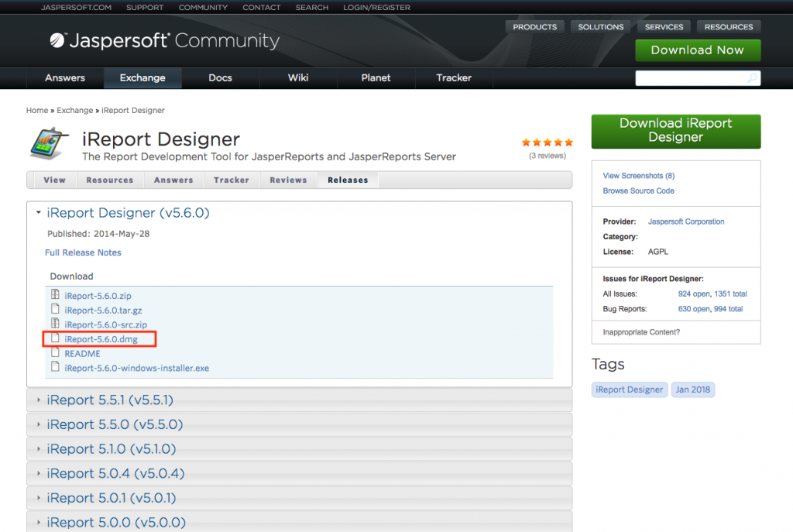Click the Inappropriate Content? link
793x532 pixels.
tap(641, 332)
